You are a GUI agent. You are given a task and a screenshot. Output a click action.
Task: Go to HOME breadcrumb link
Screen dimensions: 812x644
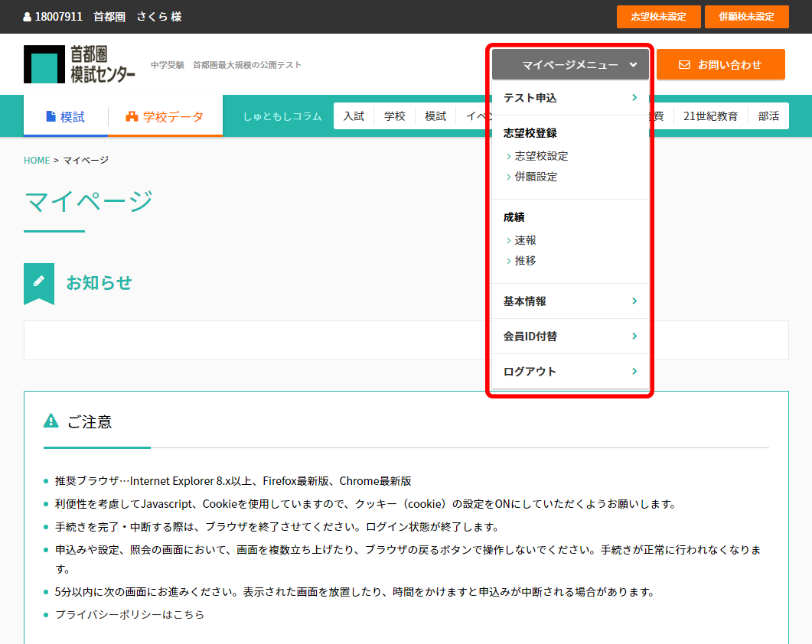pos(37,161)
